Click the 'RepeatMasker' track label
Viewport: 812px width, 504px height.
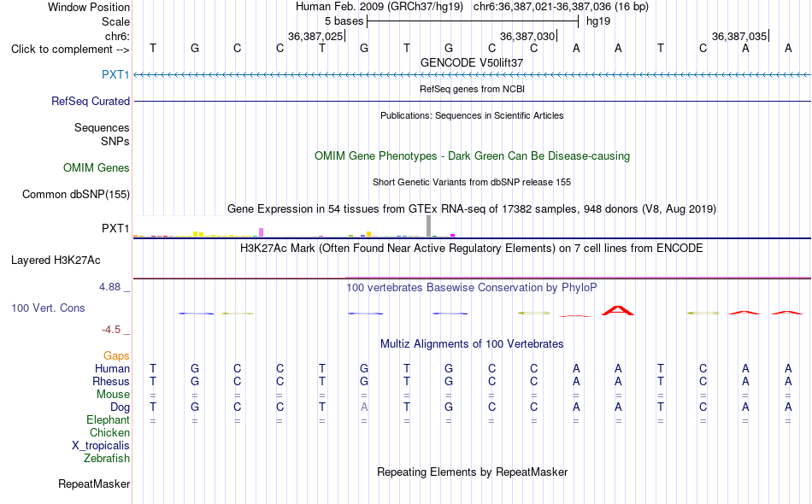tap(94, 483)
